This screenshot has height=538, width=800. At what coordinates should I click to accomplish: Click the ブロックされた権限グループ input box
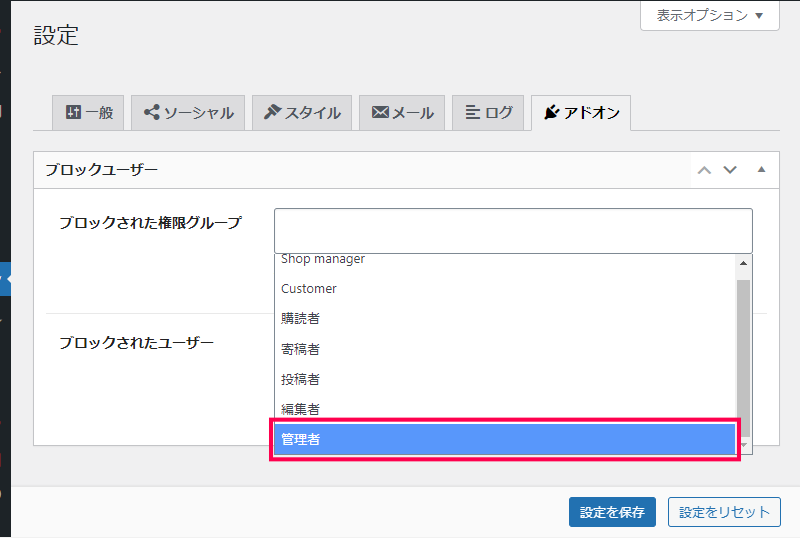pos(513,231)
